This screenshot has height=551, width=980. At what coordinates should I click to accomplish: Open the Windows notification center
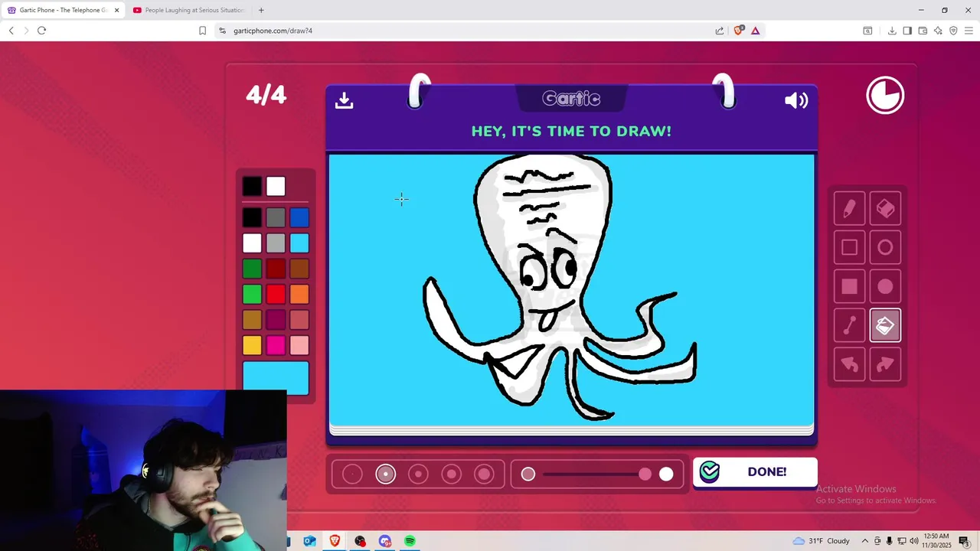pyautogui.click(x=964, y=541)
